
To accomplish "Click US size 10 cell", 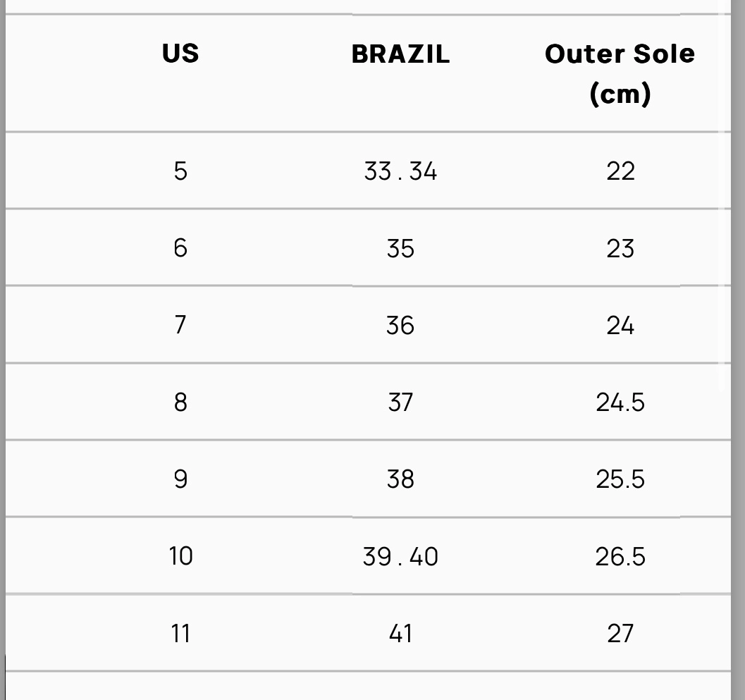I will pyautogui.click(x=180, y=556).
